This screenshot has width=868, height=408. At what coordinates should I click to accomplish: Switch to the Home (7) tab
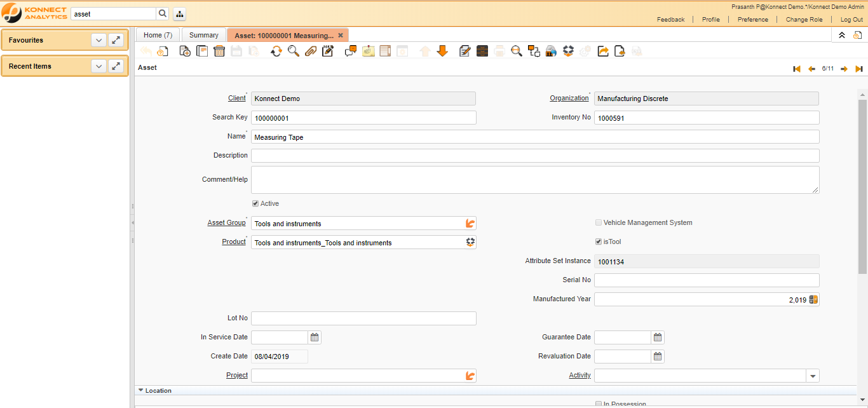coord(158,35)
